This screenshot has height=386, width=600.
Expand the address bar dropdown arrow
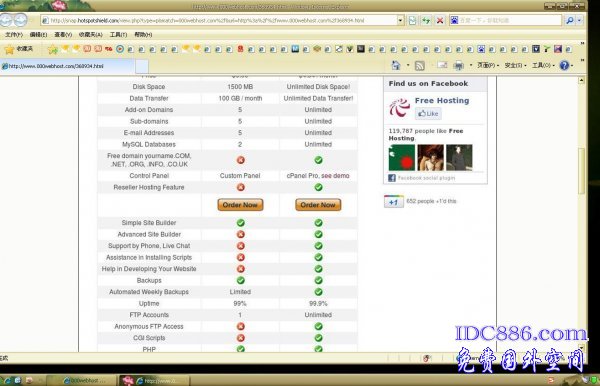[x=400, y=20]
